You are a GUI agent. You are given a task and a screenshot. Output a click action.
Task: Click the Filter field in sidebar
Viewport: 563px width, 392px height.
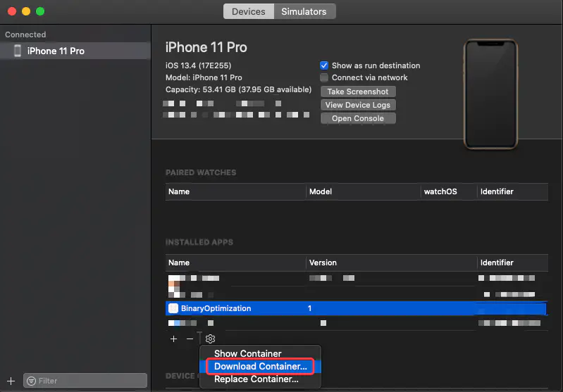point(85,381)
